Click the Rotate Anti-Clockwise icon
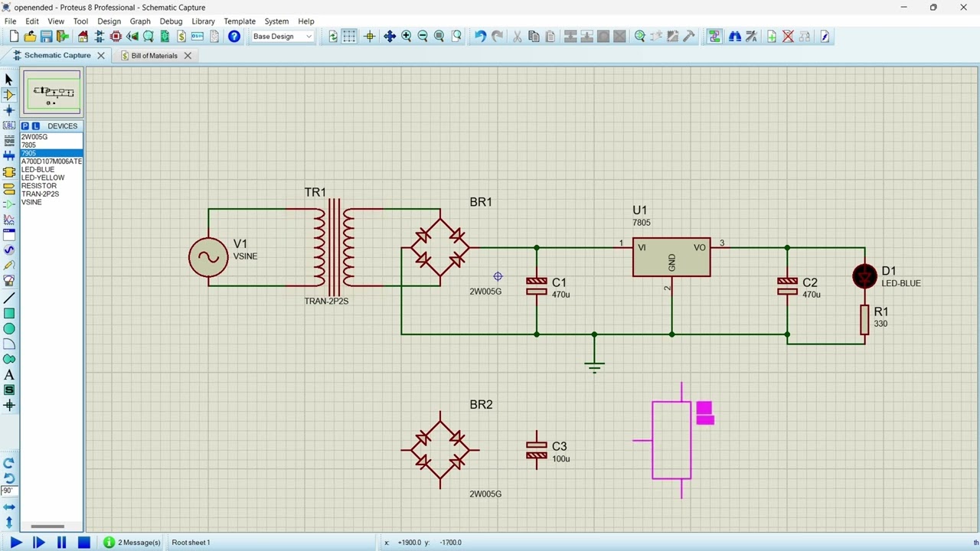The height and width of the screenshot is (551, 980). (9, 478)
